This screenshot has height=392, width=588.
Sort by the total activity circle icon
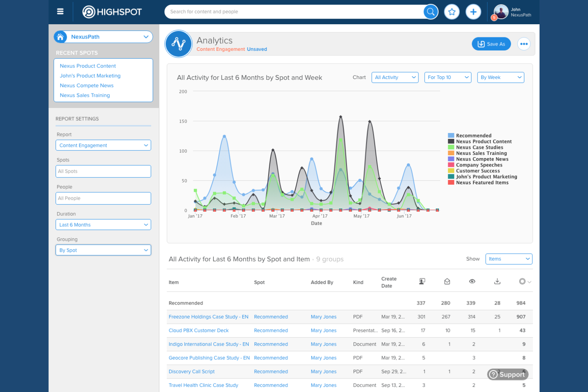click(x=522, y=281)
